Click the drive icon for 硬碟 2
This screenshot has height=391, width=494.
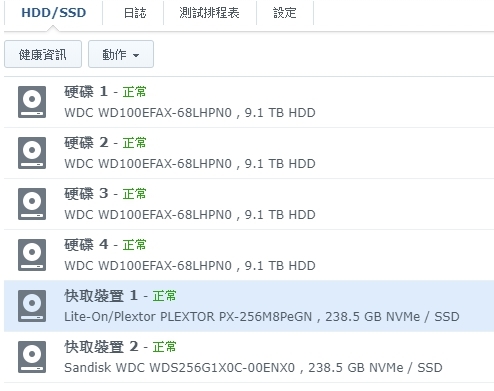[x=32, y=153]
